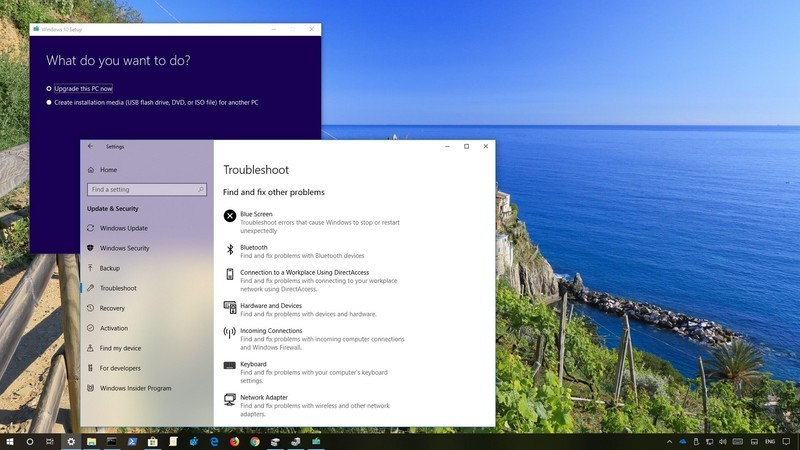Select Upgrade this PC now option
The height and width of the screenshot is (450, 800).
49,88
